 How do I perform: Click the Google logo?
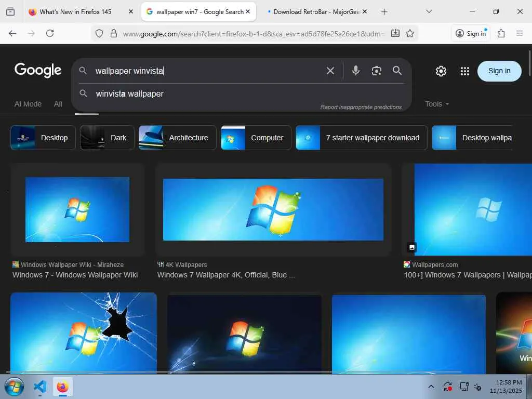[x=38, y=70]
